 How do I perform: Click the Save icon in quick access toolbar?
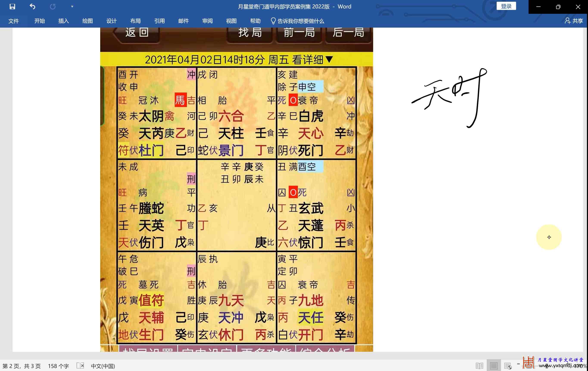point(12,7)
